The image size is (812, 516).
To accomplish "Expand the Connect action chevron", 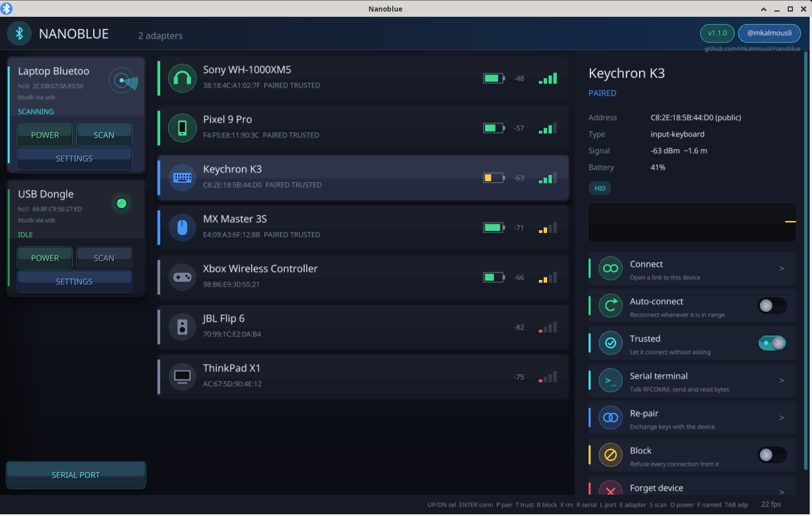I will [781, 268].
